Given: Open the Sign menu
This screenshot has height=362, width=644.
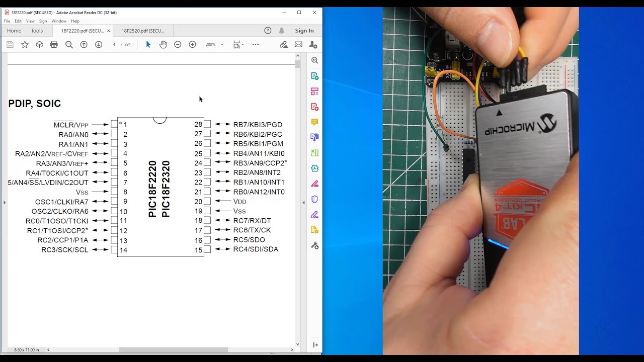Looking at the screenshot, I should (x=43, y=21).
